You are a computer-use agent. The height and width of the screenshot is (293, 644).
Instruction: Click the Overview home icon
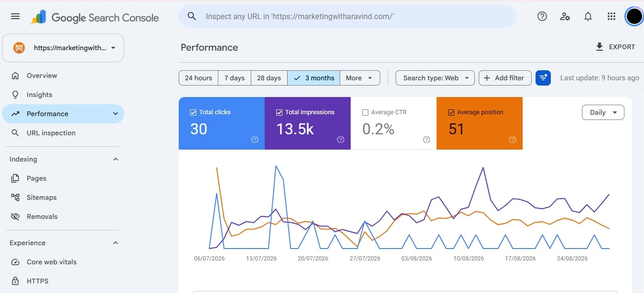(x=15, y=76)
